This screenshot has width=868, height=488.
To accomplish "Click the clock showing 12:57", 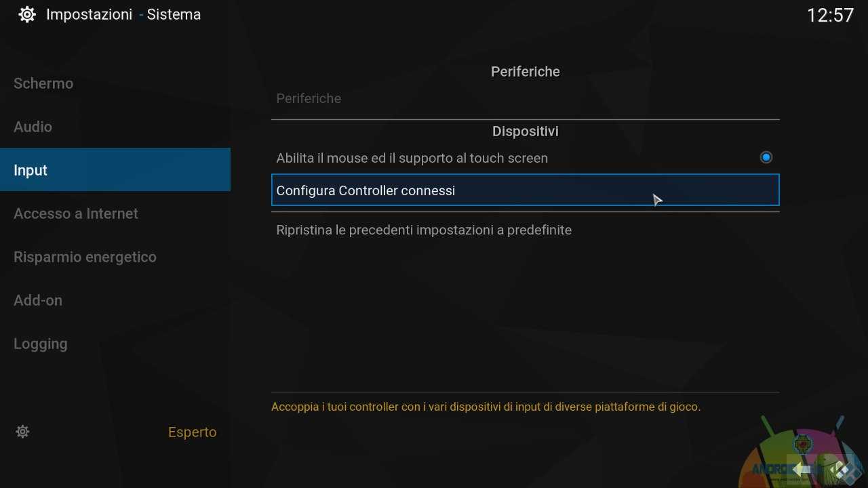I will coord(830,15).
